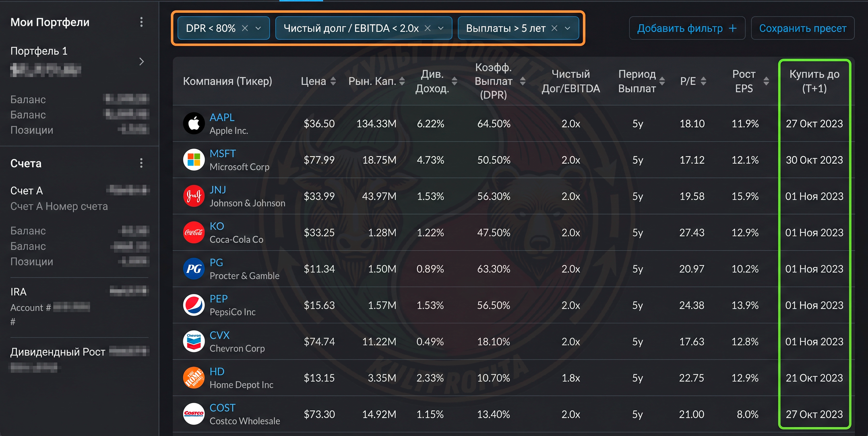Open the Мои Портфели three-dot menu
This screenshot has width=868, height=436.
(141, 22)
